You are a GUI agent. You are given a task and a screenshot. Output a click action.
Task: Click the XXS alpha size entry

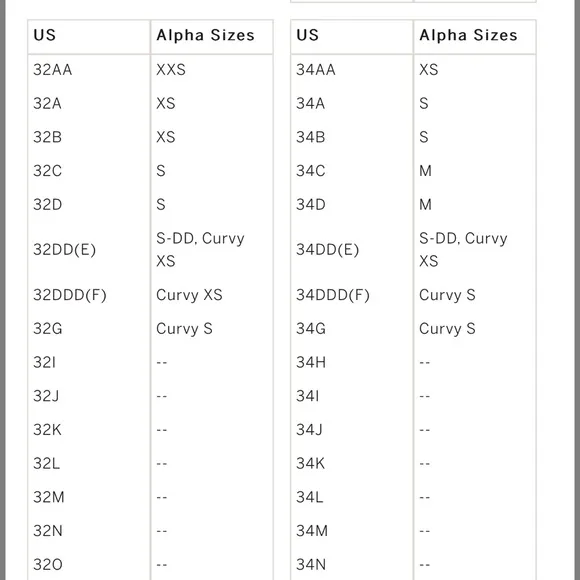pyautogui.click(x=171, y=70)
